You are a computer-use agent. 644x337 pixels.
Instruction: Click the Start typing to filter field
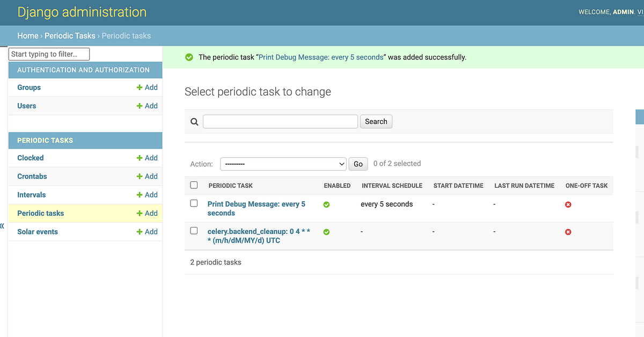point(49,54)
